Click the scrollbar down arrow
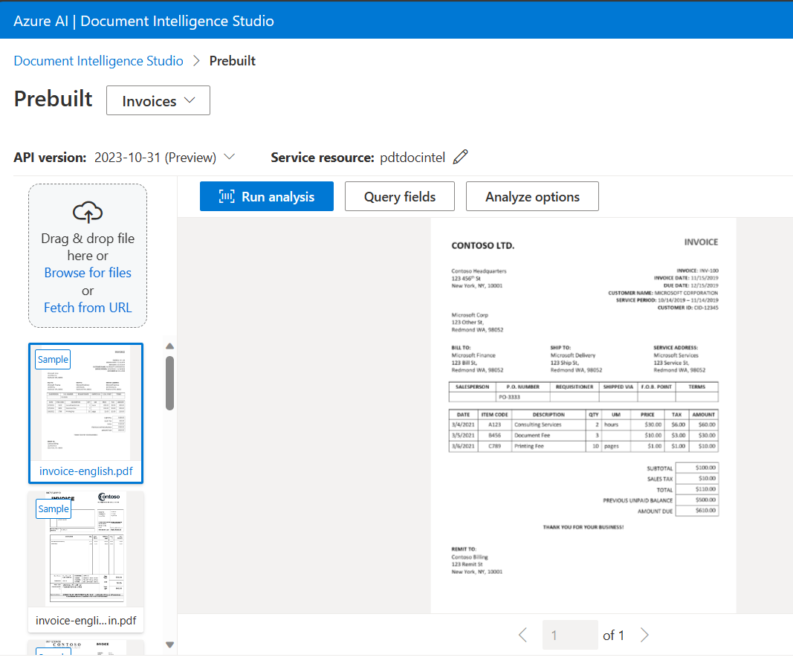This screenshot has width=793, height=672. (x=169, y=644)
